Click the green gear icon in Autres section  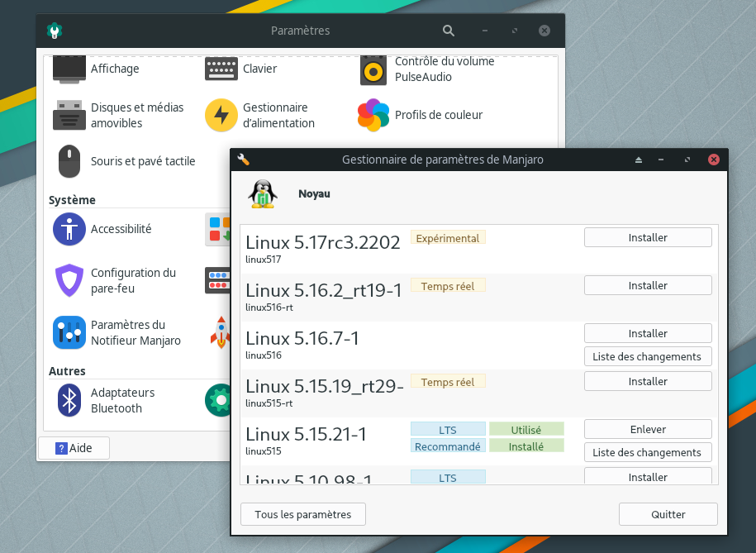pos(217,400)
